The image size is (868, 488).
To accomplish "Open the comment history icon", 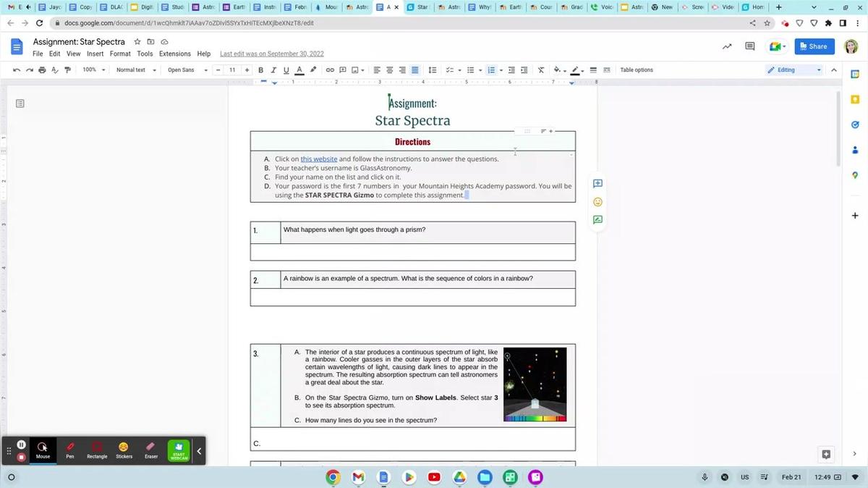I will coord(750,46).
